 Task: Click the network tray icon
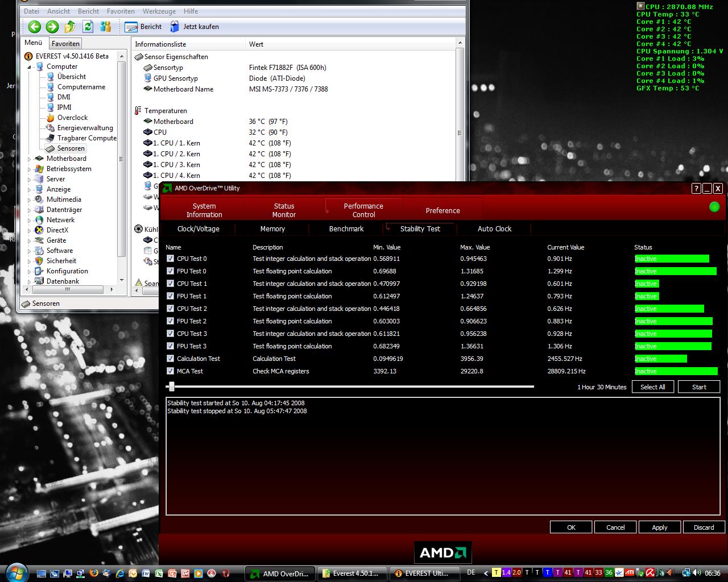pyautogui.click(x=686, y=573)
